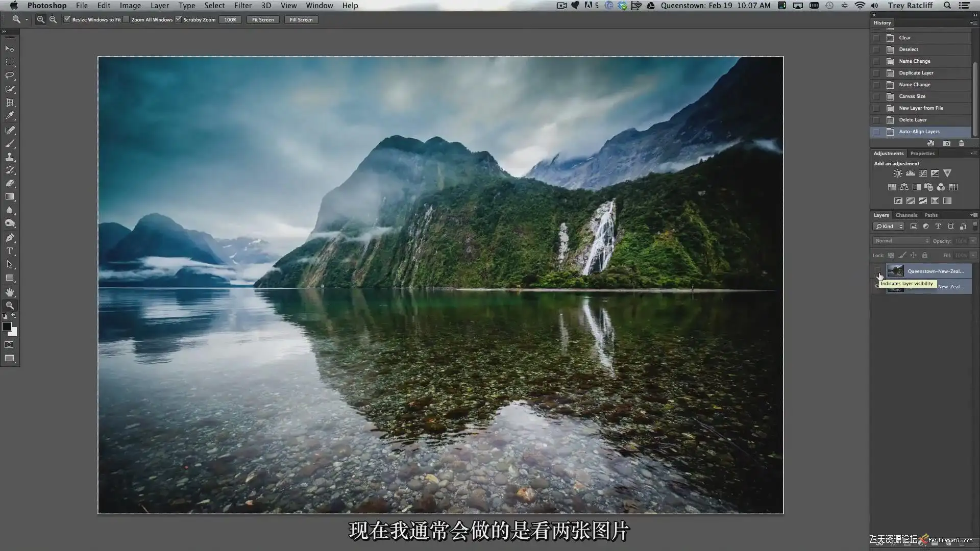The width and height of the screenshot is (980, 551).
Task: Choose the Crop tool
Action: coord(10,103)
